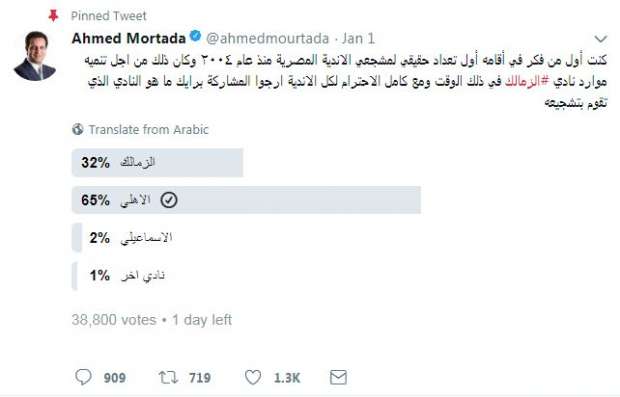Click the reply speech bubble icon
Viewport: 620px width, 397px height.
tap(83, 377)
